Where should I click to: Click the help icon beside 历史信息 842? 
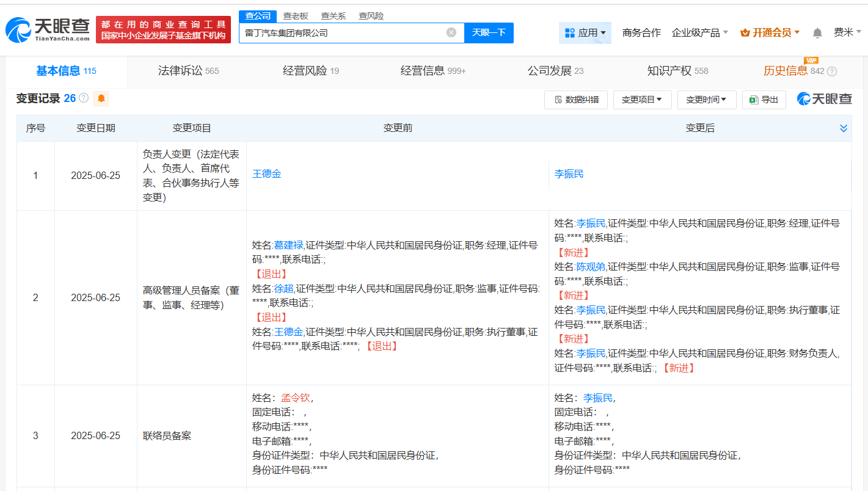[831, 71]
